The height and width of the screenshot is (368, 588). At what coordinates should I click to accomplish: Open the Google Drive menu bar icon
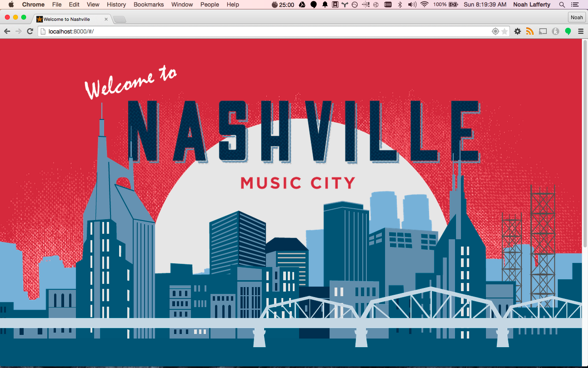pyautogui.click(x=302, y=4)
